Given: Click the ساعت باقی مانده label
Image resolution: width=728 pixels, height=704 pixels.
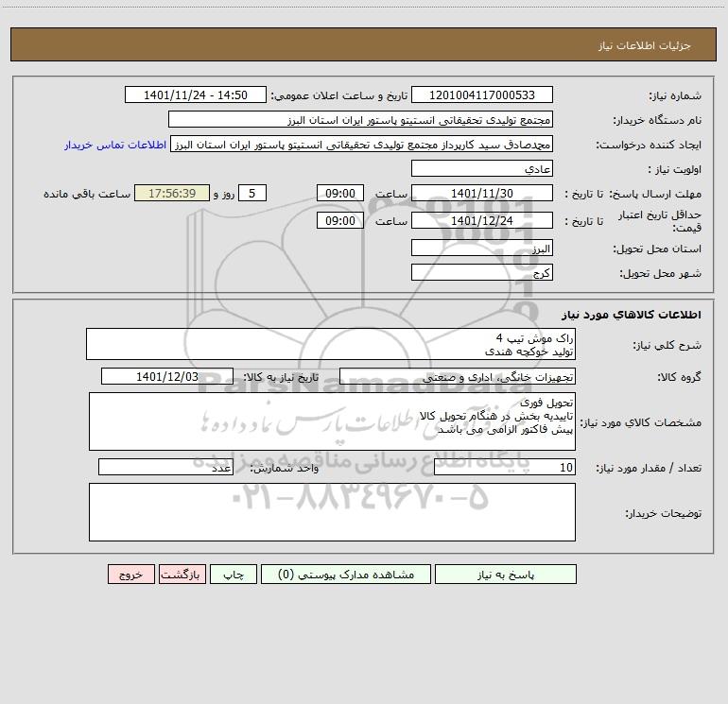Looking at the screenshot, I should coord(87,194).
